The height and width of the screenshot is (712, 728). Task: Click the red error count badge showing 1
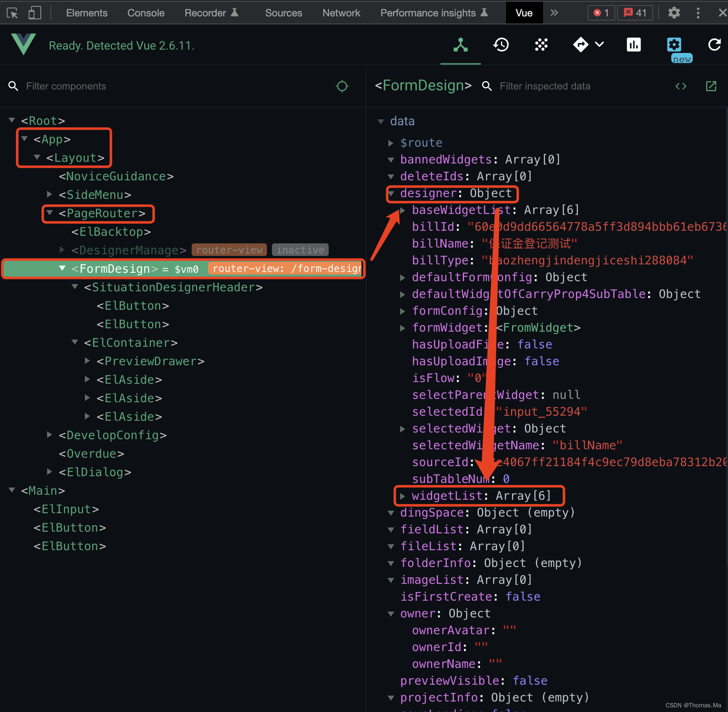[601, 13]
